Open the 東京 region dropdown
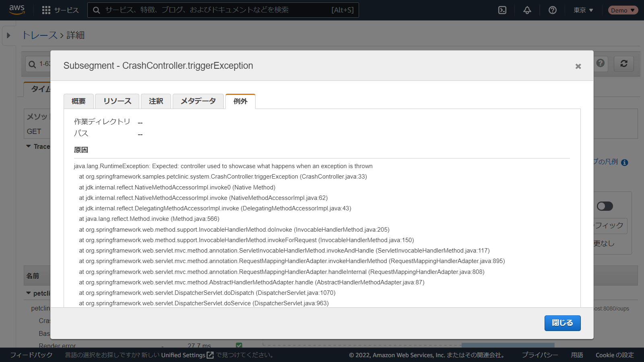This screenshot has width=644, height=362. coord(583,10)
